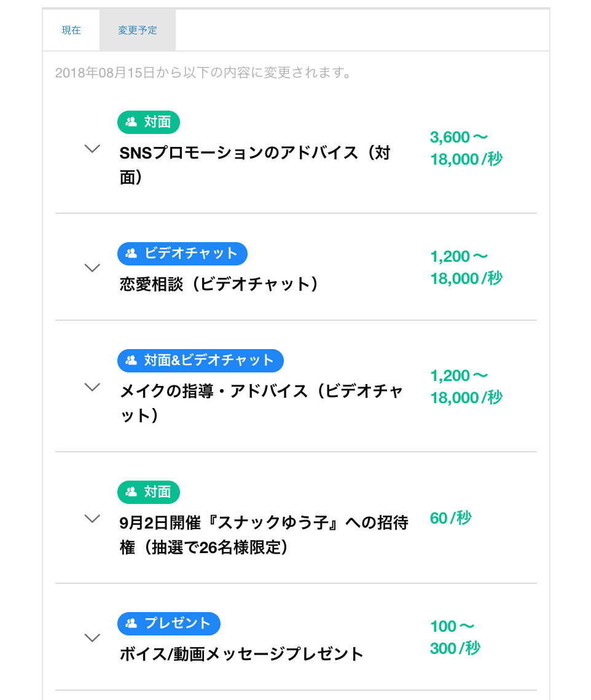Viewport: 591px width, 700px height.
Task: Click the blue ビデオチャット badge
Action: tap(182, 254)
